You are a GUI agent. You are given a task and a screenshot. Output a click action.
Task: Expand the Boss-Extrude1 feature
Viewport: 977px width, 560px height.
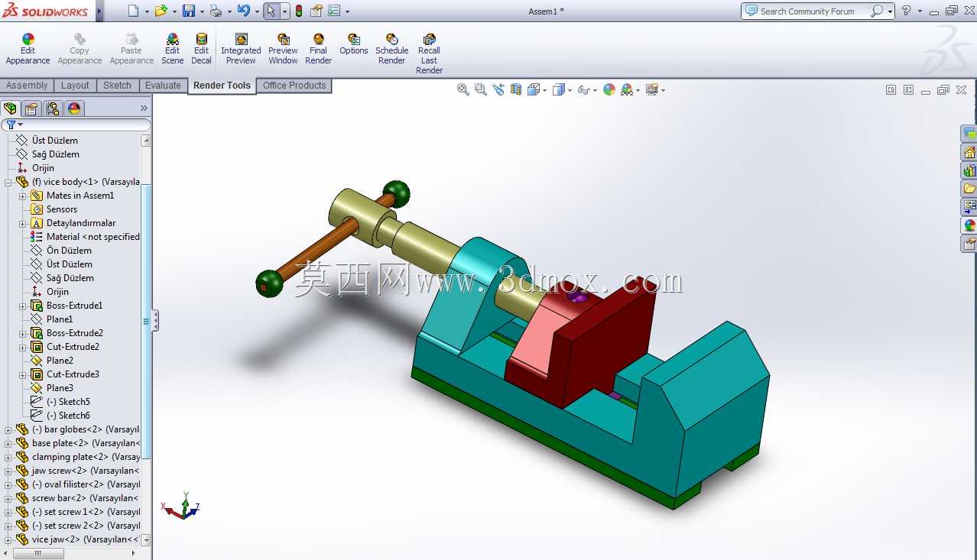[23, 306]
